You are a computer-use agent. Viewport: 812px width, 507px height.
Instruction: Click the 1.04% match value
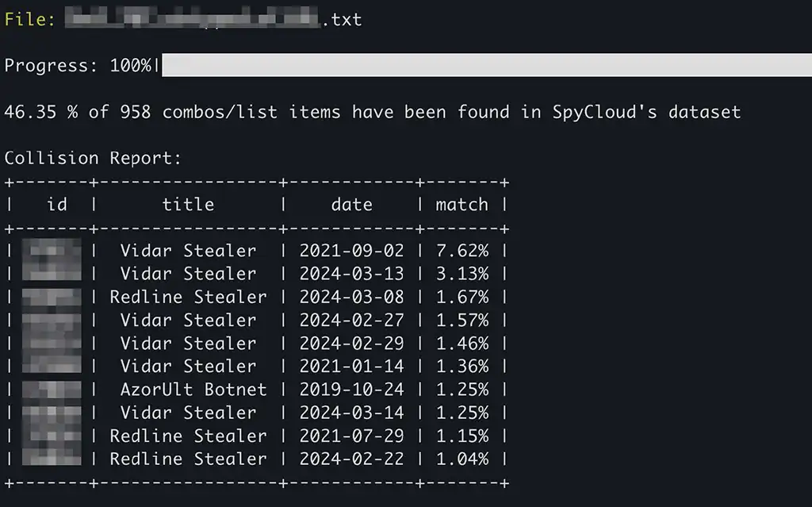point(462,459)
